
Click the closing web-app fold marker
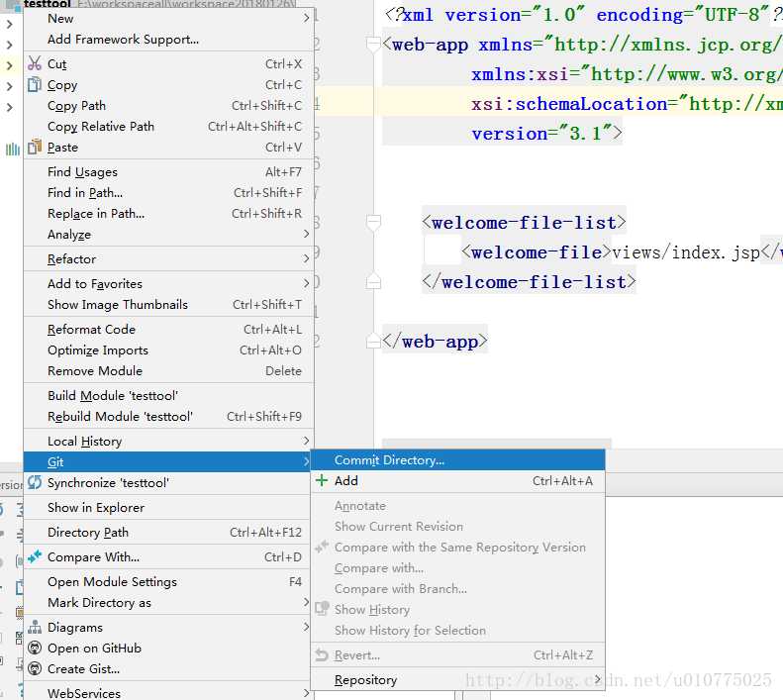[x=373, y=341]
